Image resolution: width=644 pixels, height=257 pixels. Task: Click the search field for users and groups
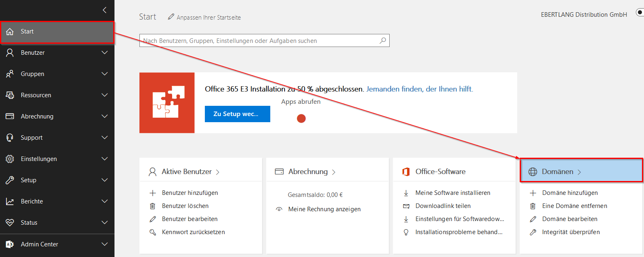(258, 41)
